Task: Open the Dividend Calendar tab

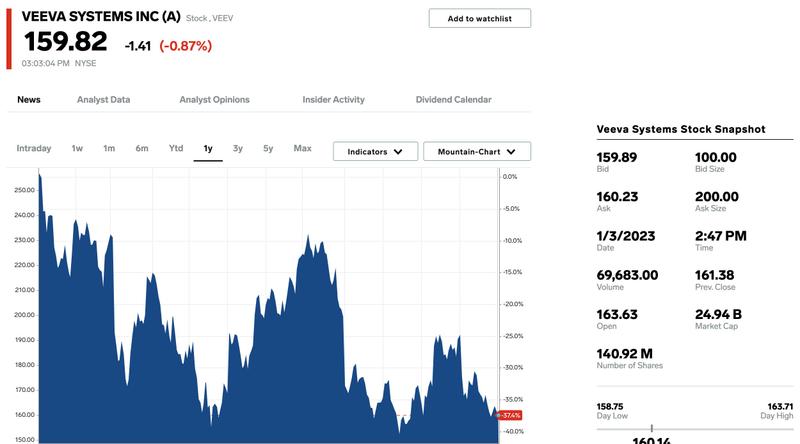Action: click(x=454, y=100)
